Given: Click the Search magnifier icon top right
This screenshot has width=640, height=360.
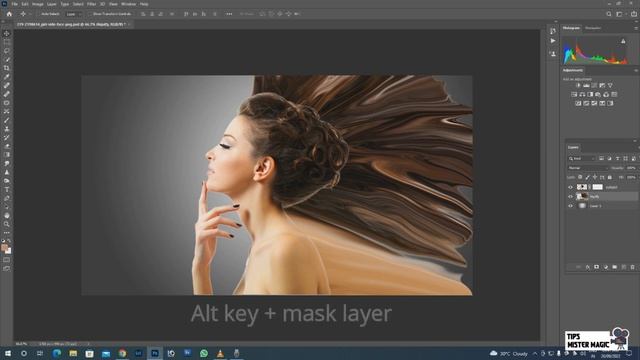Looking at the screenshot, I should [x=609, y=14].
